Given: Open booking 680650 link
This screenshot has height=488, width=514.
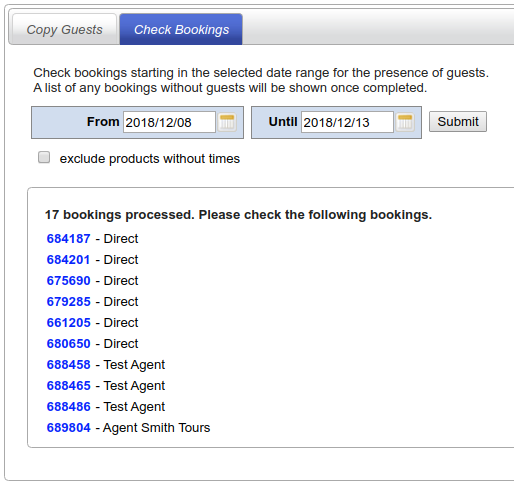Looking at the screenshot, I should click(69, 344).
